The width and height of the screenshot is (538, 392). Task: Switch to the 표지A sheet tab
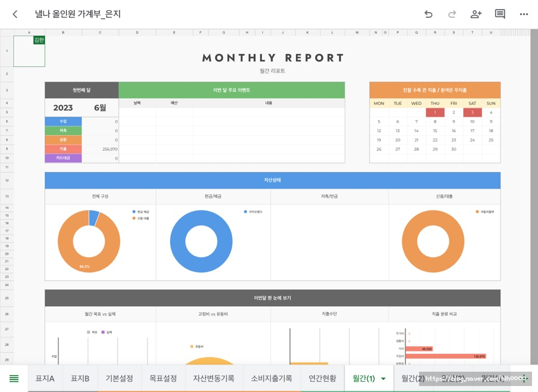[x=45, y=378]
